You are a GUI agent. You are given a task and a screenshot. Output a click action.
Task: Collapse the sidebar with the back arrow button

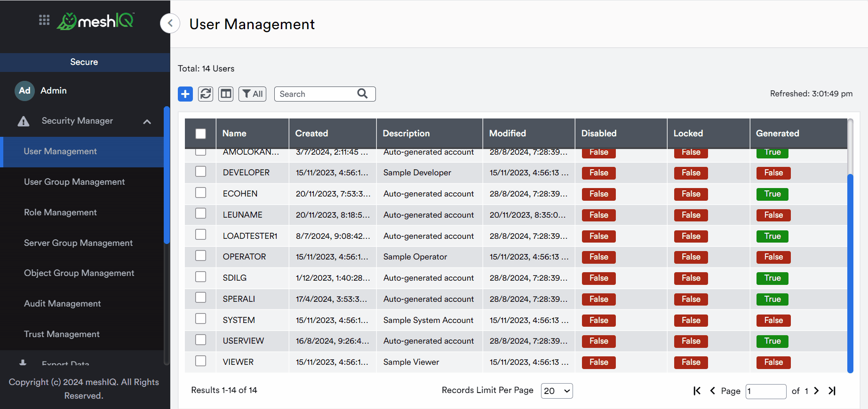tap(170, 23)
